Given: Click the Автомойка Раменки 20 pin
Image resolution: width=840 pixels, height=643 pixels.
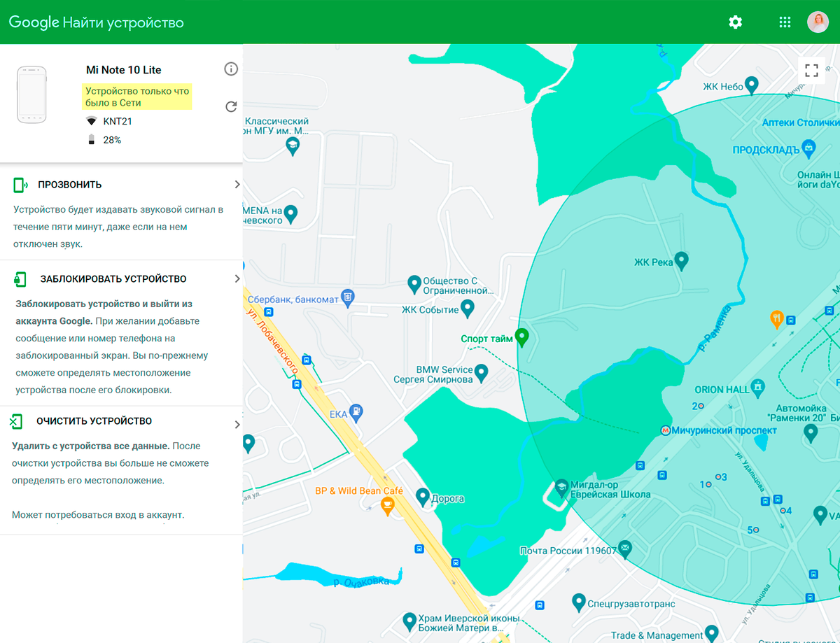Looking at the screenshot, I should point(811,434).
